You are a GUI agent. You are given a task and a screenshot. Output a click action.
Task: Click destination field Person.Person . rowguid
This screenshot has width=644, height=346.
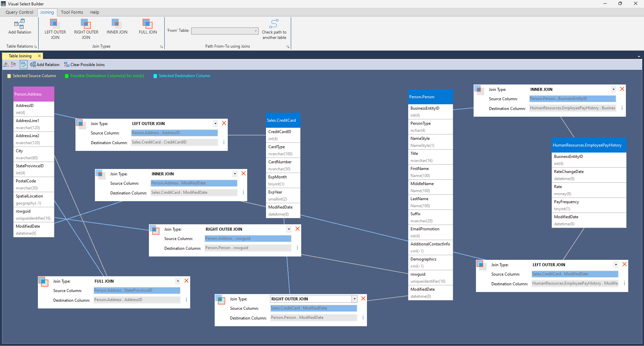tap(248, 248)
